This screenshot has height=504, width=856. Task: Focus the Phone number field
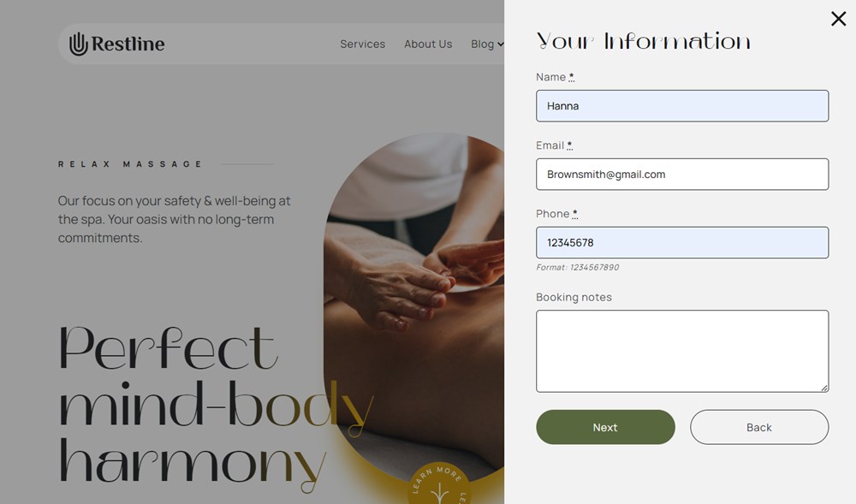[682, 242]
